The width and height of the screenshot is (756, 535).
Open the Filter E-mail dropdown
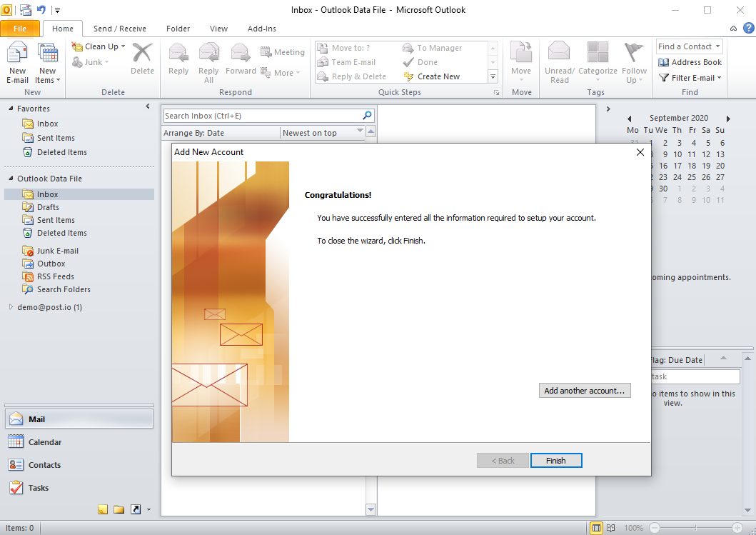[690, 78]
